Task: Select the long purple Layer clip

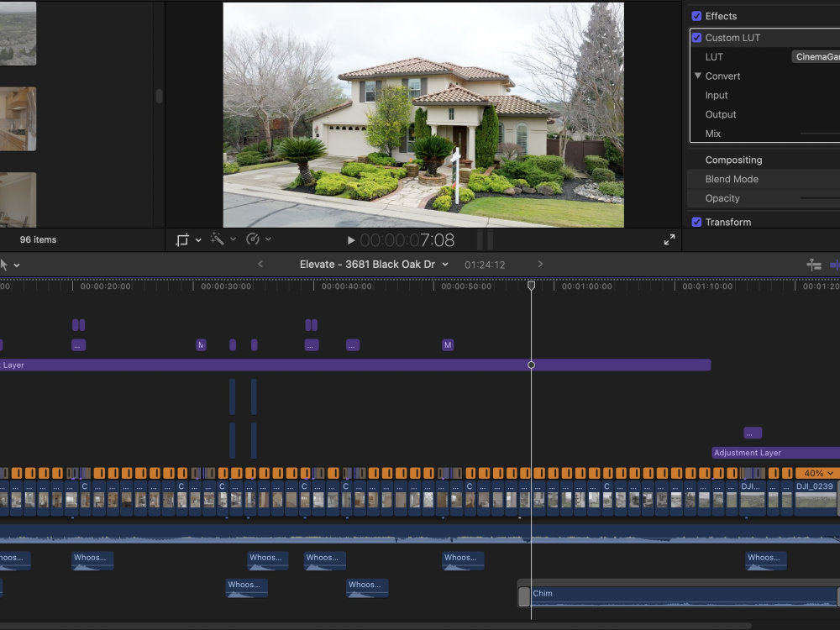Action: pyautogui.click(x=355, y=365)
